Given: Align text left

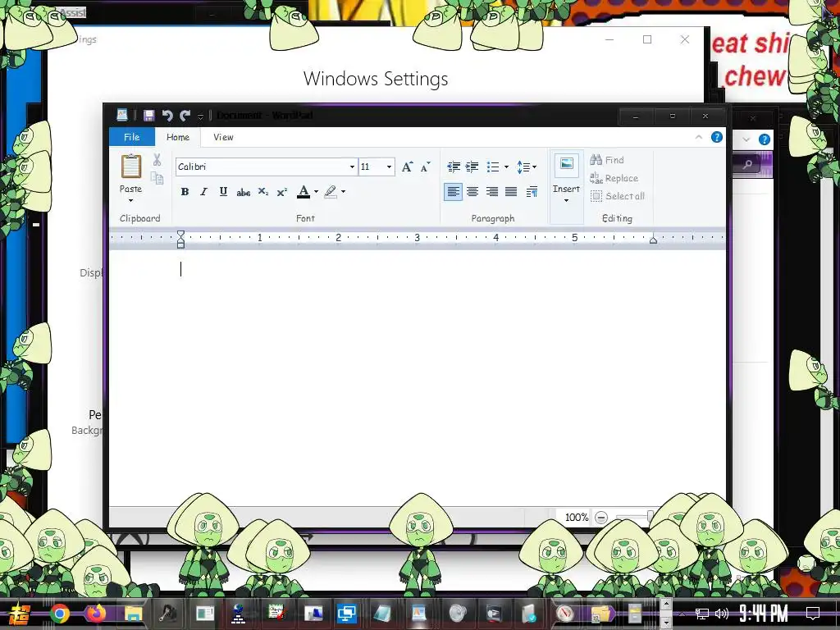Looking at the screenshot, I should tap(453, 192).
